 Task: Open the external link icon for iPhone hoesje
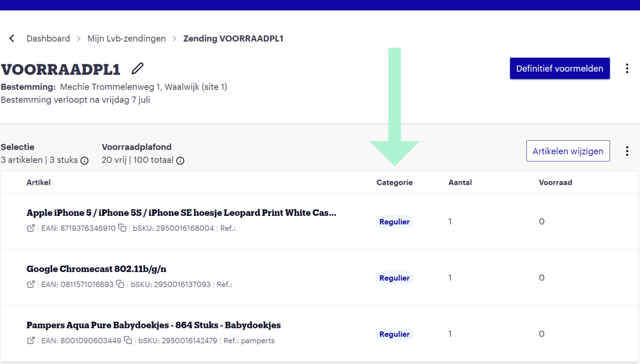click(x=31, y=228)
